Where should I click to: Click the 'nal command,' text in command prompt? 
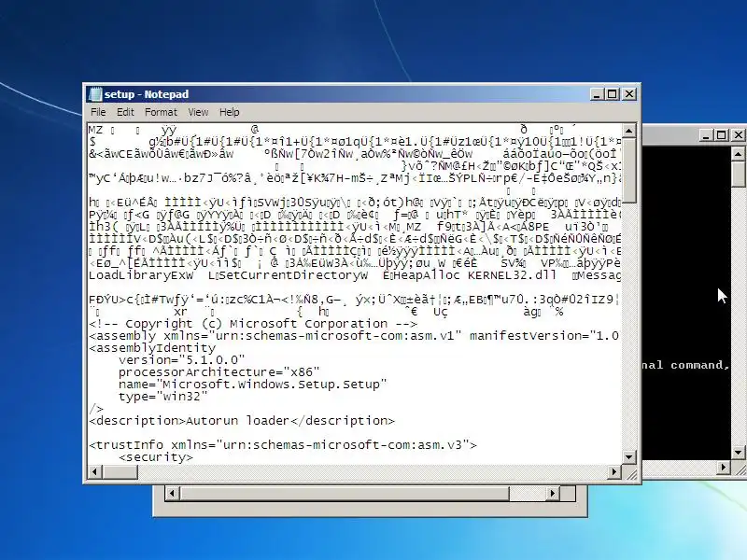point(685,365)
